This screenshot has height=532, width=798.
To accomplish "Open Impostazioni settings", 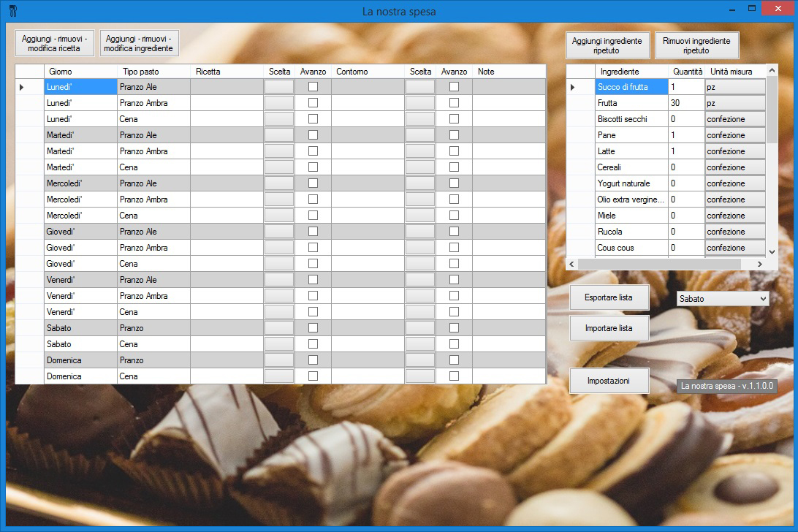I will [x=609, y=381].
